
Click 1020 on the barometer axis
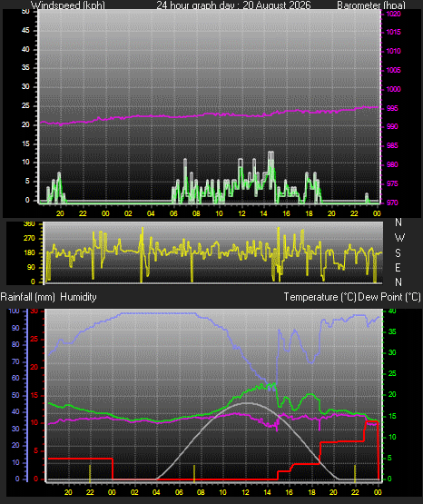pyautogui.click(x=393, y=14)
